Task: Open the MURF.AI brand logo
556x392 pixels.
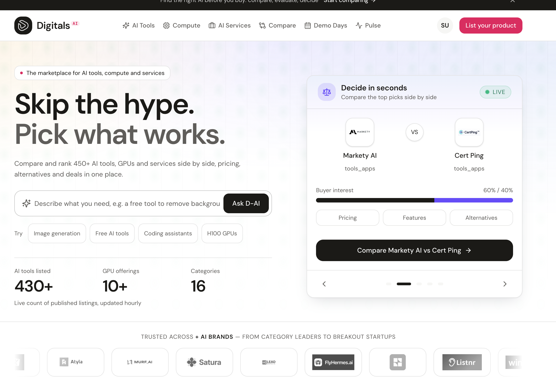Action: point(140,362)
